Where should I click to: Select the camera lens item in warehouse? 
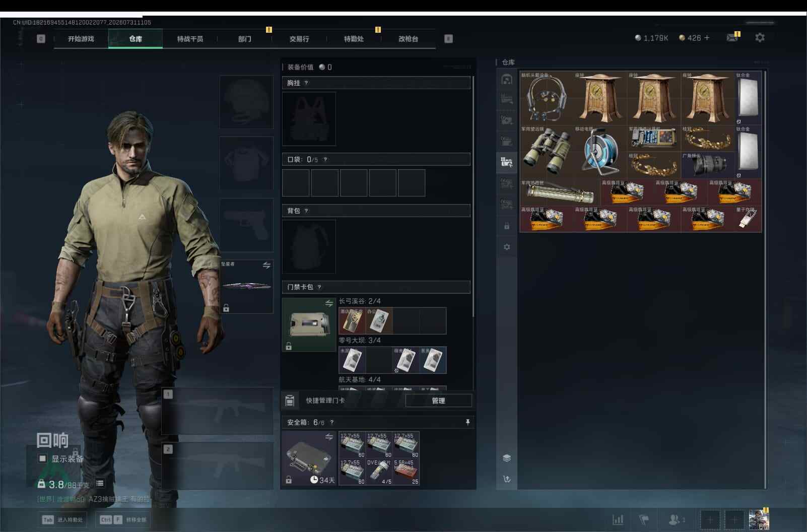pyautogui.click(x=708, y=165)
